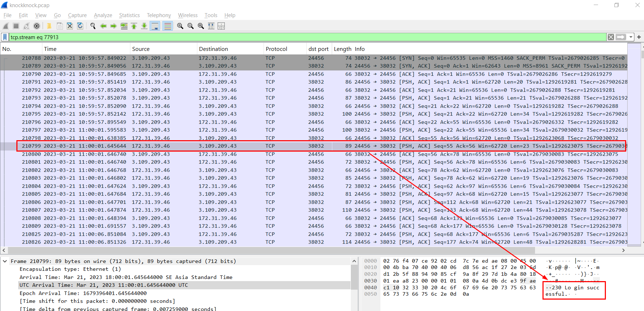Click the Zoom In toolbar icon
Screen dimensions: 644x311
point(180,26)
